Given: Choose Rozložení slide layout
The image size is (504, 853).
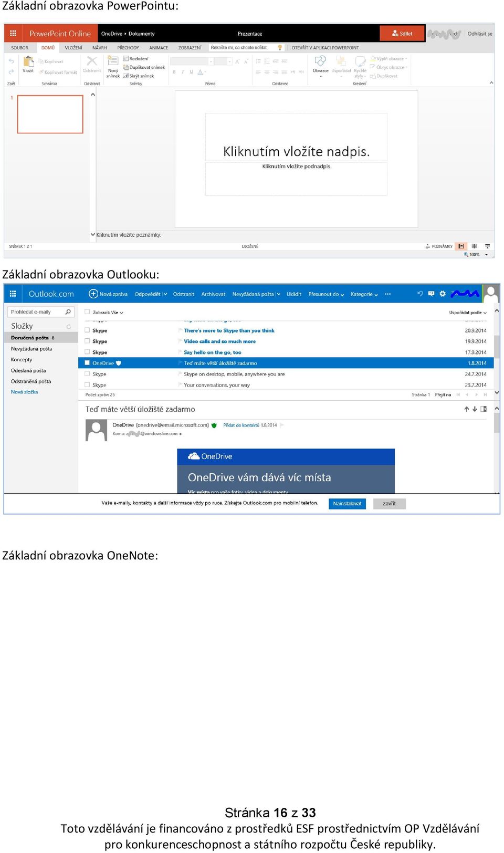Looking at the screenshot, I should (135, 59).
